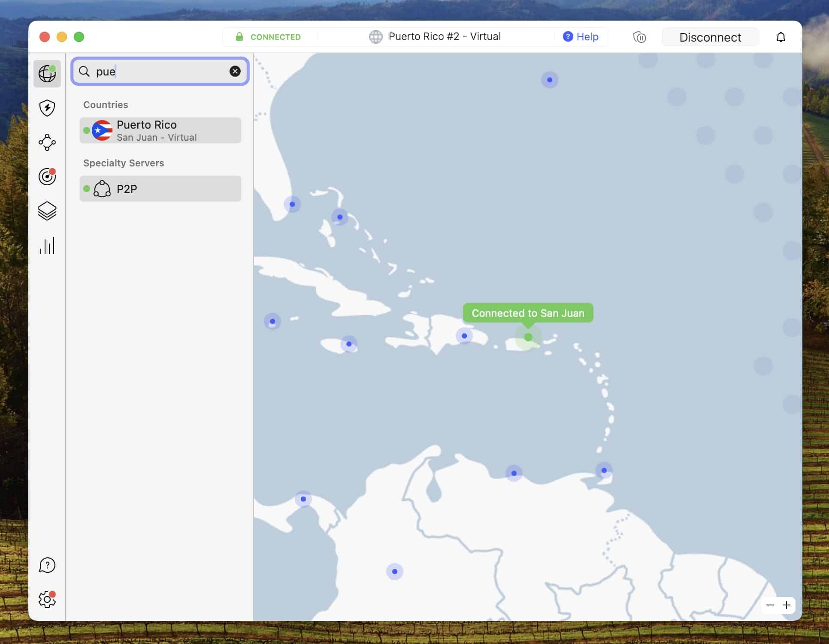Click the Venezuela coast server dot

point(514,473)
